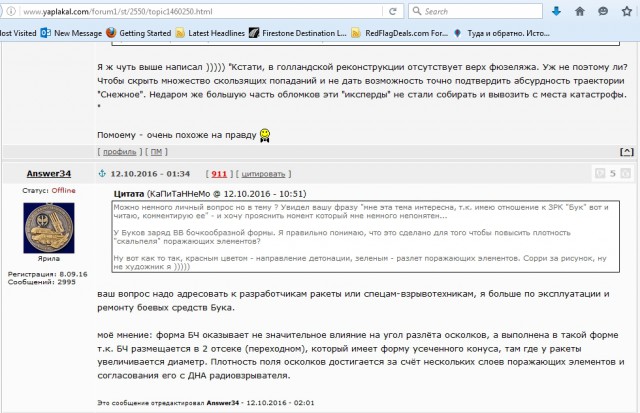
Task: Reload the page with the refresh icon
Action: pyautogui.click(x=393, y=11)
